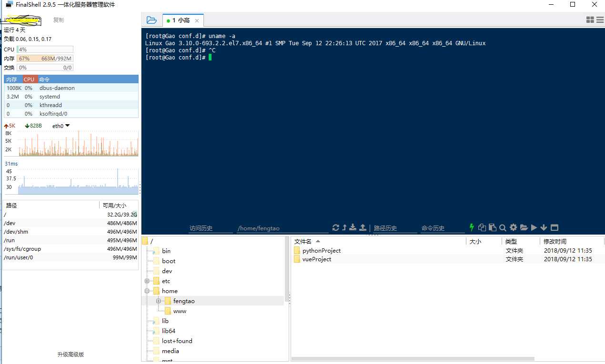Click the 复制 copy button
This screenshot has height=364, width=605.
point(58,20)
